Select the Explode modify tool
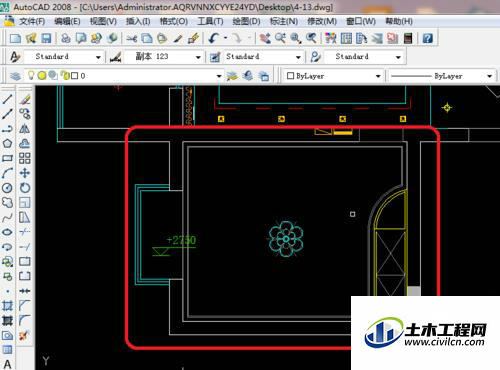 pyautogui.click(x=25, y=335)
